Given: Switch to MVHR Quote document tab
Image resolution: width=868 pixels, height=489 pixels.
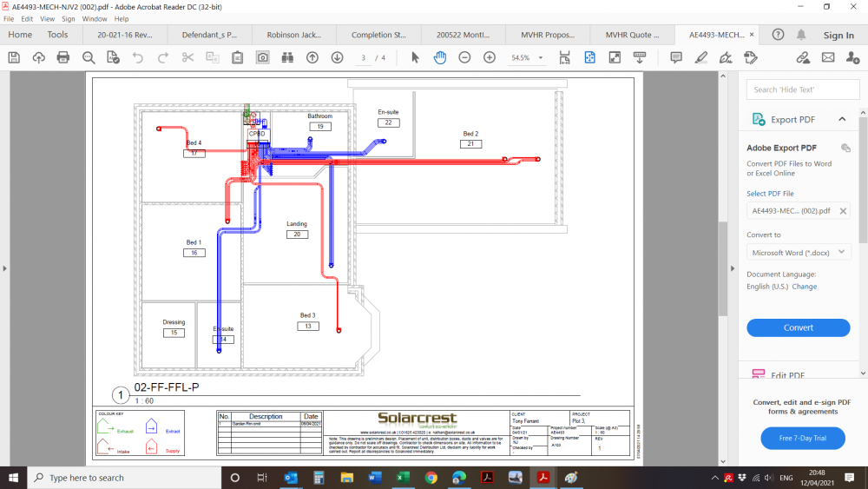Looking at the screenshot, I should coord(632,35).
